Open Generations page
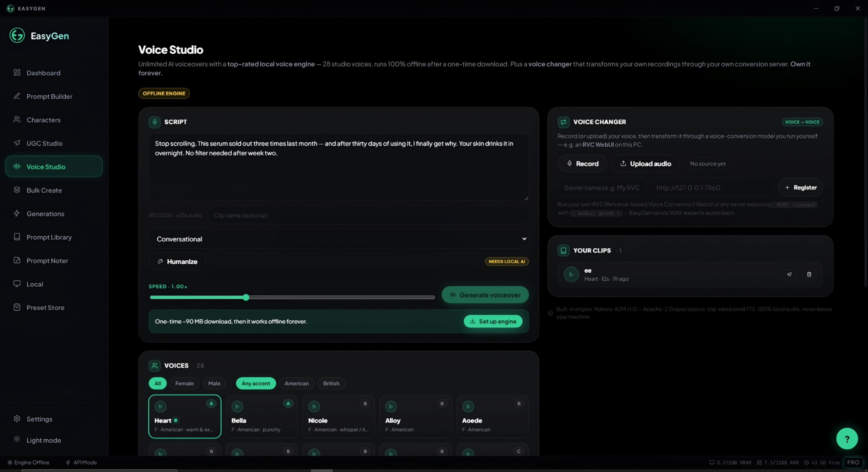Screen dimensions: 868x472 pyautogui.click(x=54, y=213)
